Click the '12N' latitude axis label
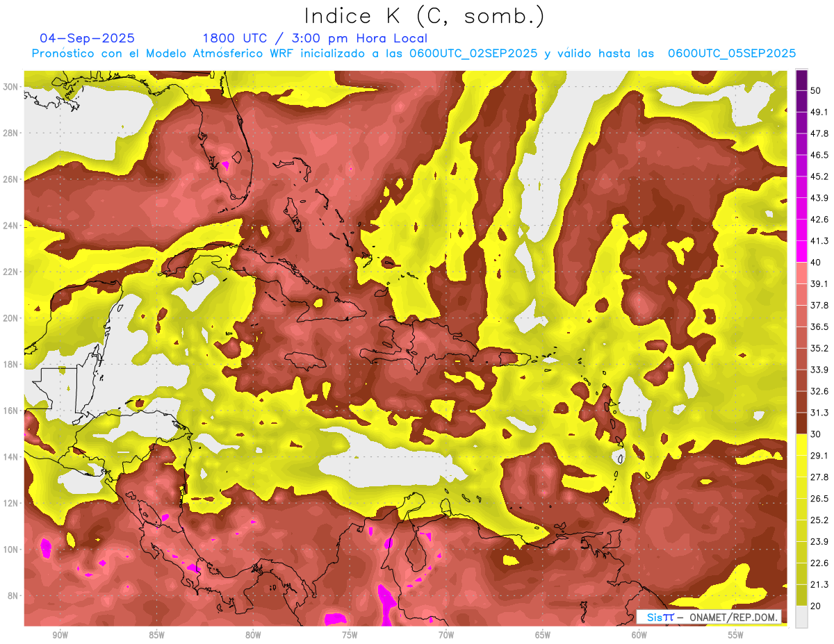The width and height of the screenshot is (834, 644). (x=10, y=503)
